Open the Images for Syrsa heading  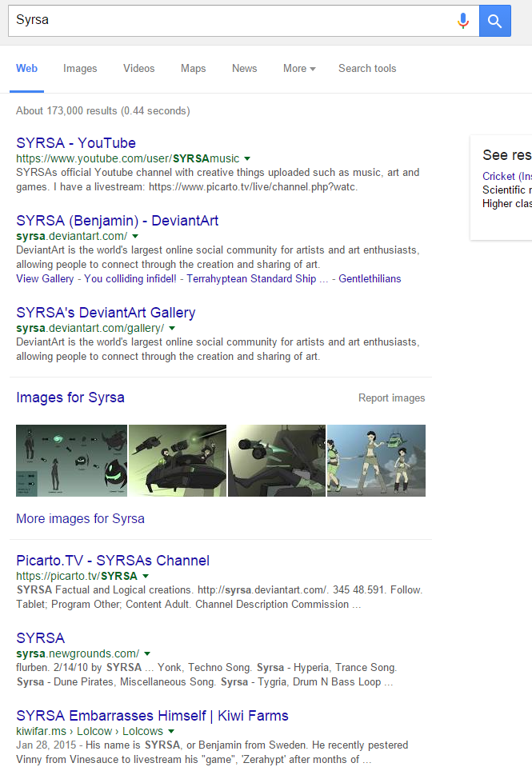tap(70, 397)
